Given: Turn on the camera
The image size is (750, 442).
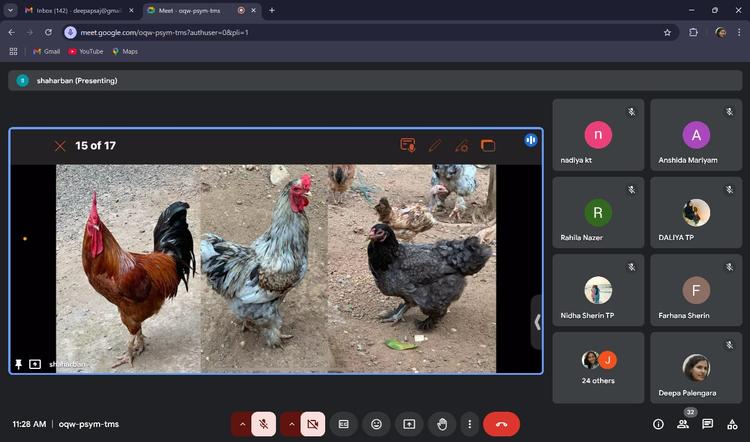Looking at the screenshot, I should pos(312,424).
